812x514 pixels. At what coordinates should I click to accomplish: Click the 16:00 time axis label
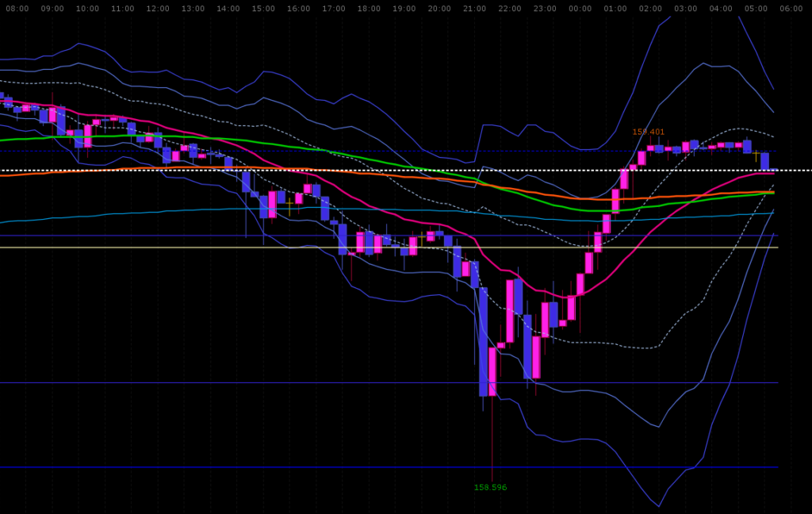(x=299, y=9)
